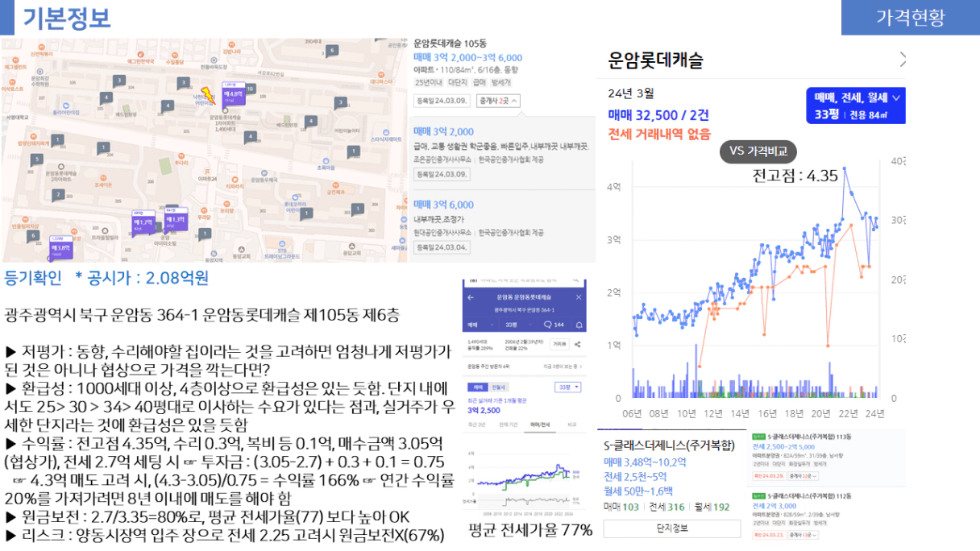Open the 매매 3억 2,000~3억 6,000 price link
The height and width of the screenshot is (551, 980).
pos(468,58)
